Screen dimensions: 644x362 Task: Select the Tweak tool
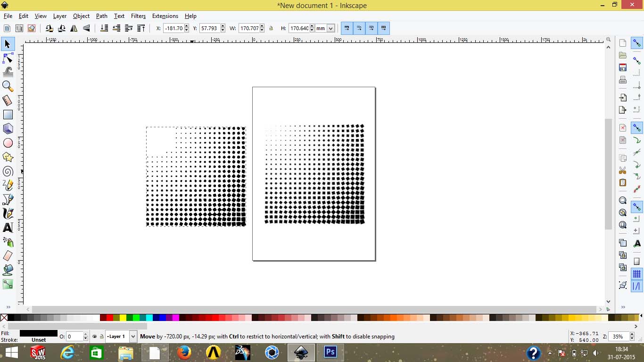tap(8, 72)
